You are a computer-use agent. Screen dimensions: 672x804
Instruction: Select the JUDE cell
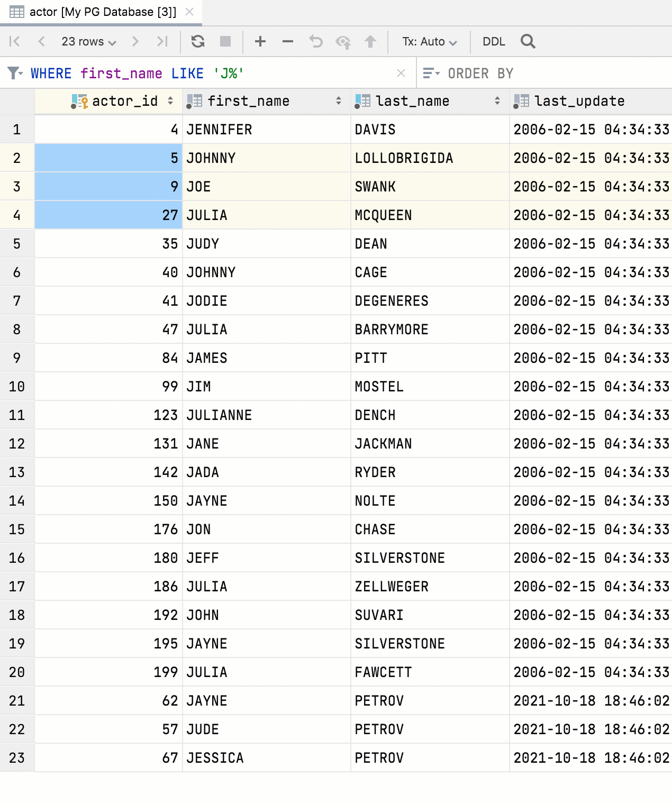click(x=267, y=729)
